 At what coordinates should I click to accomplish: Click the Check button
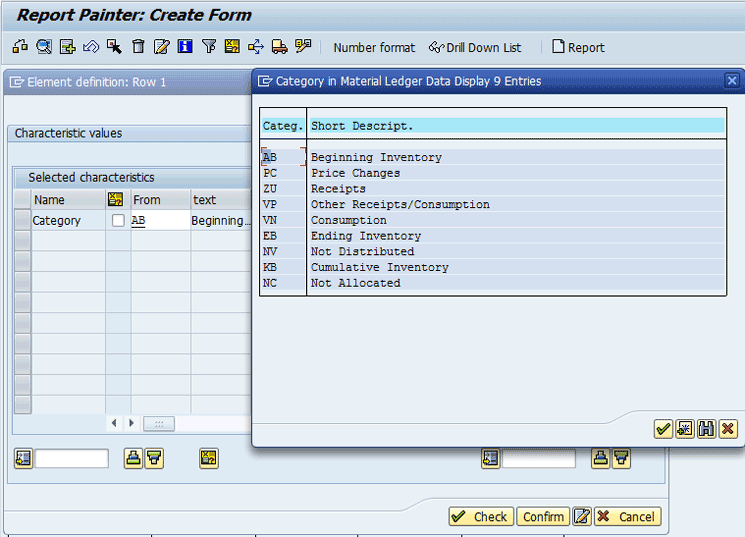481,517
